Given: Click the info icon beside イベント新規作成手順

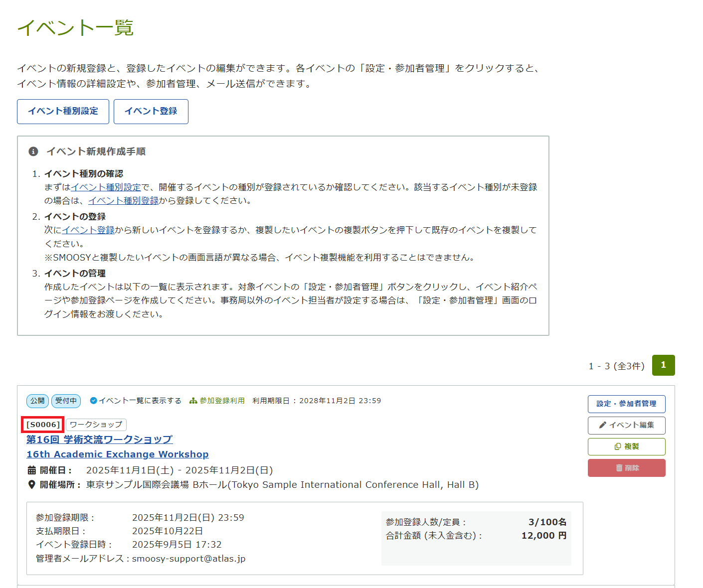Looking at the screenshot, I should pos(33,151).
